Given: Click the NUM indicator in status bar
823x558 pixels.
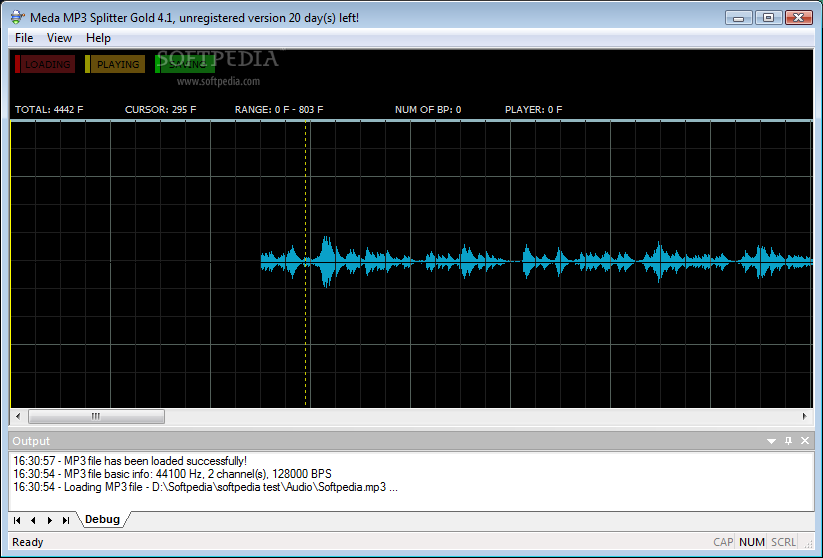Looking at the screenshot, I should coord(752,542).
